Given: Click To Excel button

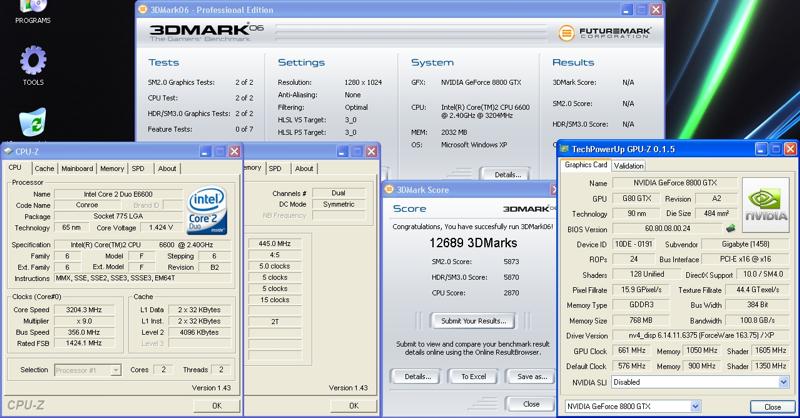Looking at the screenshot, I should point(473,377).
